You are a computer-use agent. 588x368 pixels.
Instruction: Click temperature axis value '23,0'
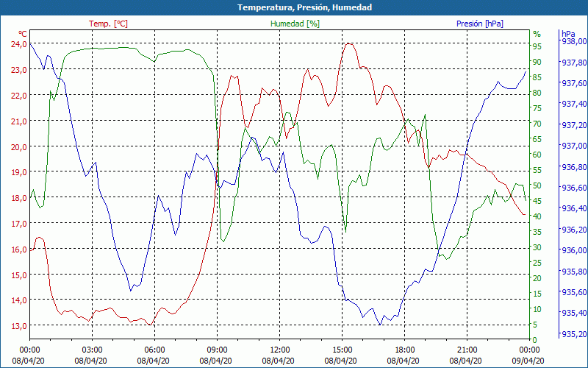click(19, 69)
